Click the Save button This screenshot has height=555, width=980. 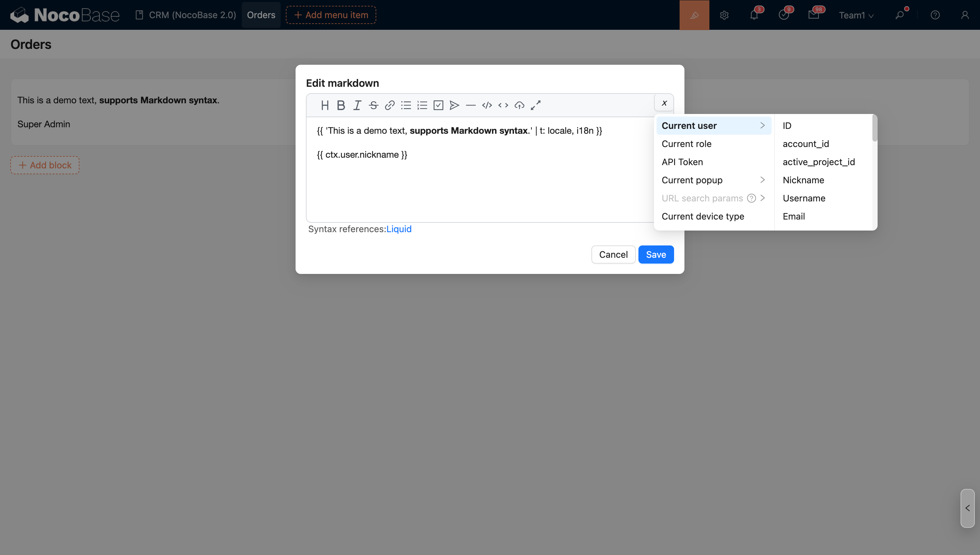[x=656, y=255]
